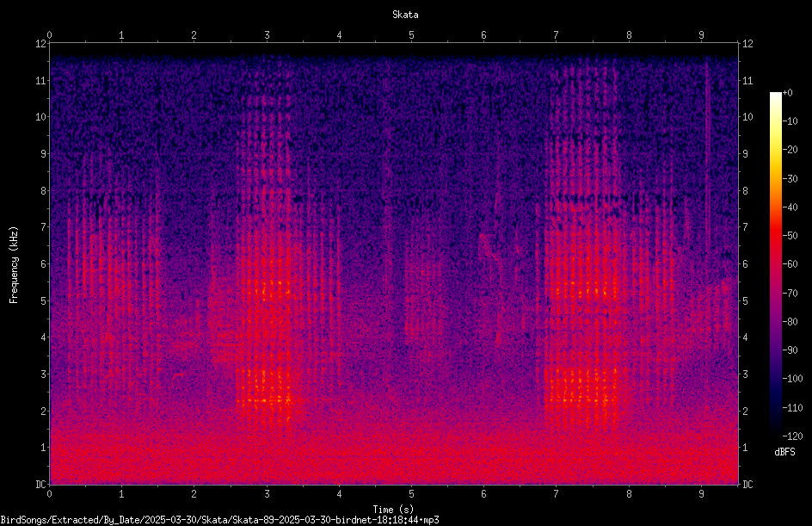Click the "9" tick on the bottom time axis
812x526 pixels.
(701, 494)
